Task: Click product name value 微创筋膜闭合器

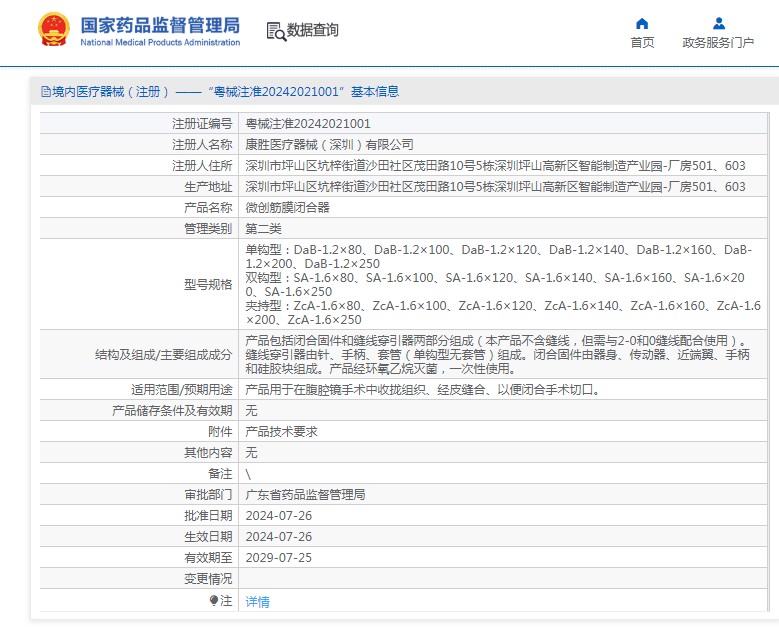Action: [288, 208]
